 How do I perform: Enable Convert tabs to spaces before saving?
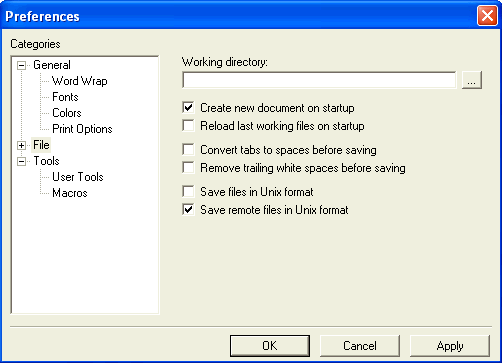188,149
